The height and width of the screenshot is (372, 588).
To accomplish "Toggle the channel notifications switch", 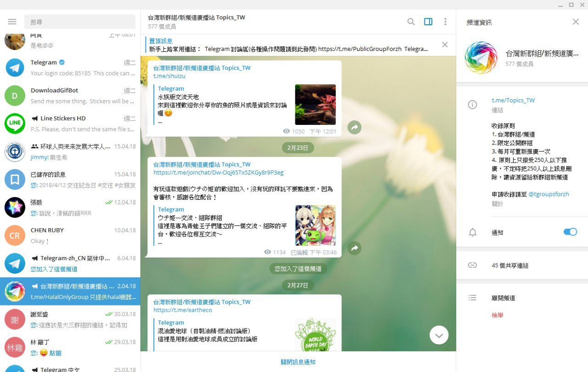I will point(570,232).
